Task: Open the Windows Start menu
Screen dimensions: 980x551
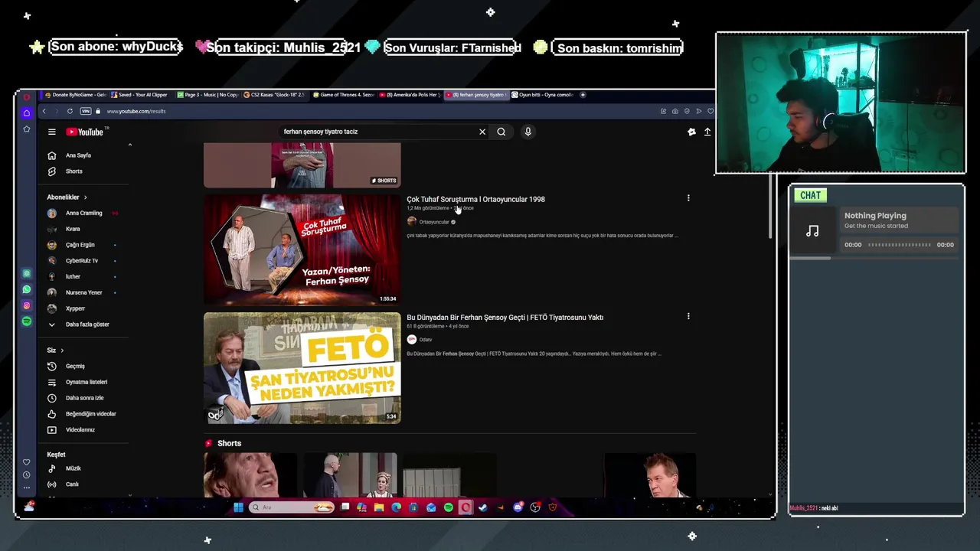Action: (238, 507)
